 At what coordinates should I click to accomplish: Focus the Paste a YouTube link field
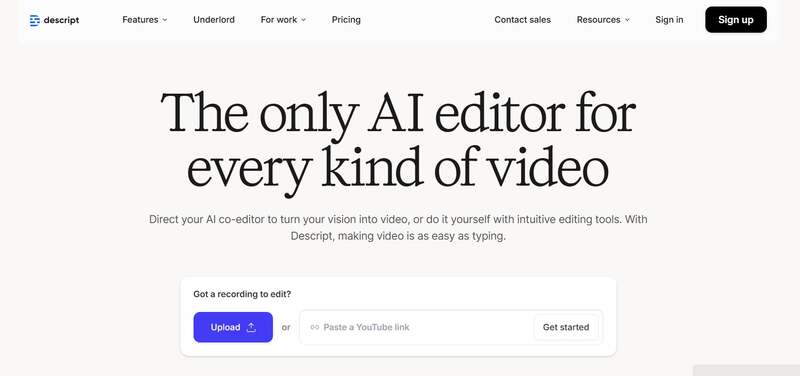pyautogui.click(x=451, y=327)
